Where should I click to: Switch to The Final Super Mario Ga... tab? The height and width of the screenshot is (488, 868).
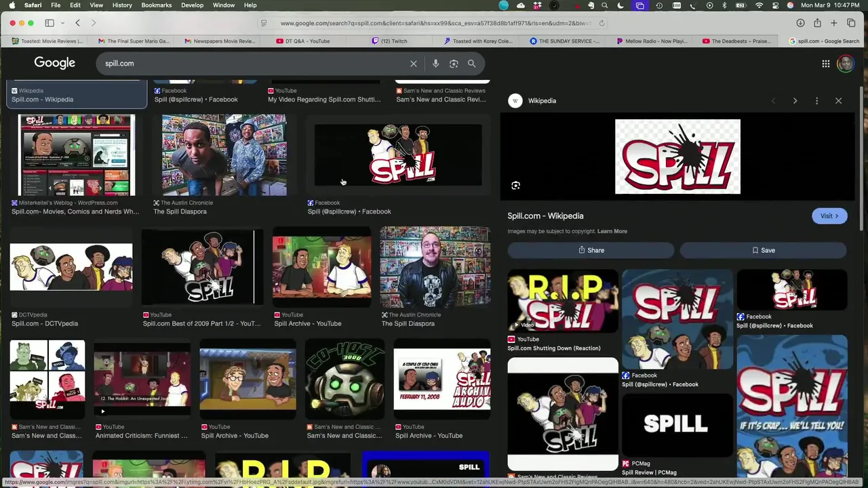133,41
